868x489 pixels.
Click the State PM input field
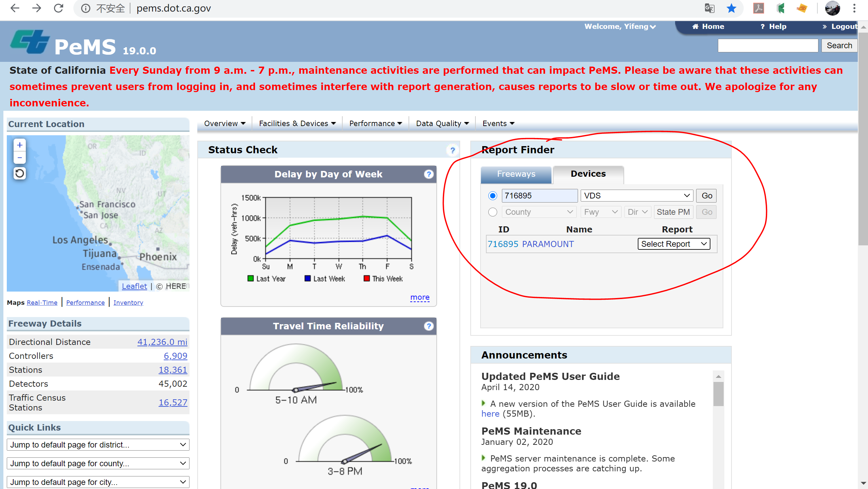click(x=673, y=212)
